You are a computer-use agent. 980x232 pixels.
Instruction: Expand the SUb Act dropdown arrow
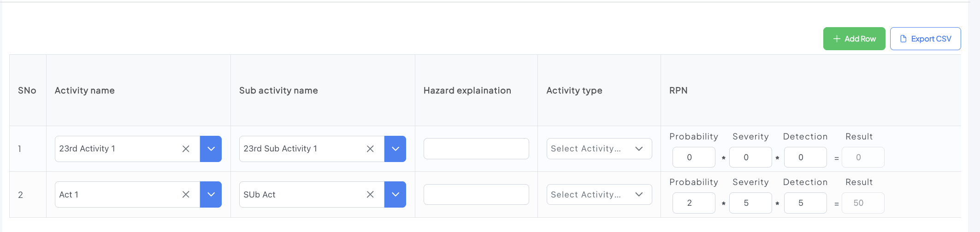tap(395, 194)
